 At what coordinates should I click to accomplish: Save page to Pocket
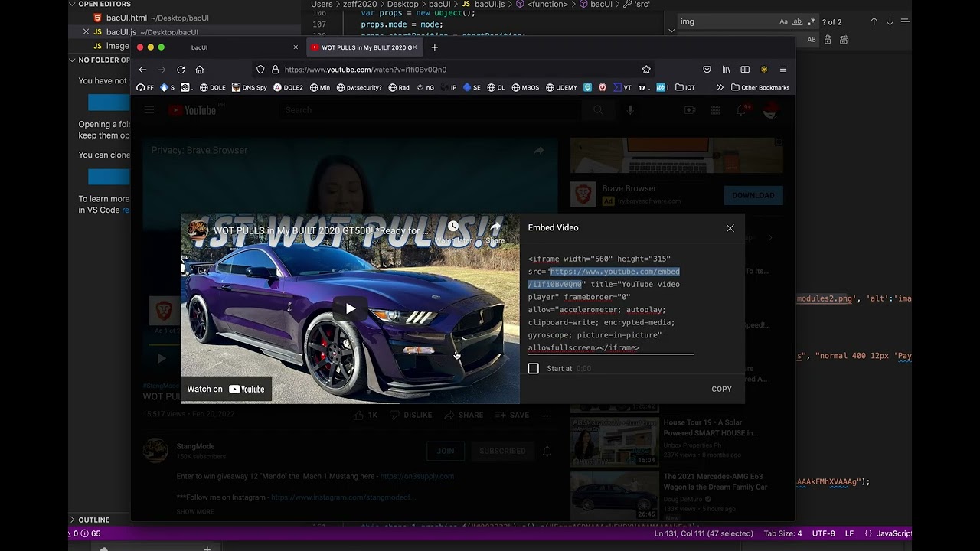(x=707, y=70)
